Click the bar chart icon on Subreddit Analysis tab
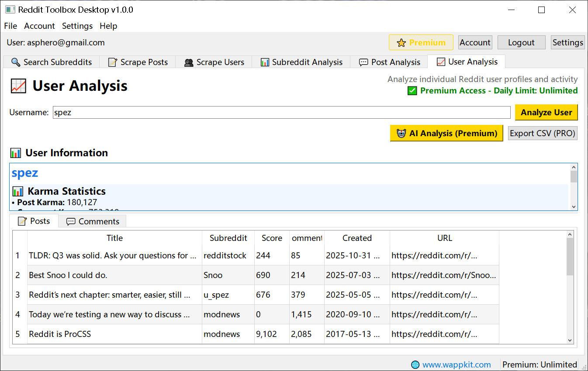Image resolution: width=588 pixels, height=371 pixels. (x=265, y=62)
